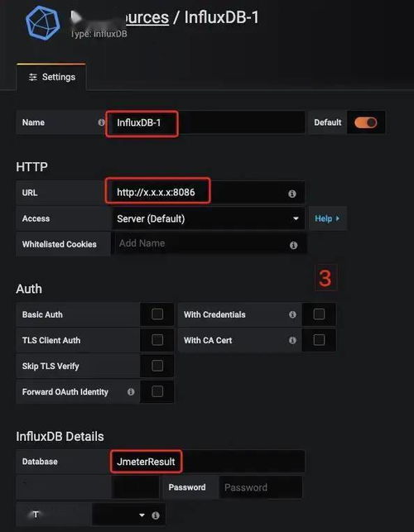414x532 pixels.
Task: Click the URL input field
Action: tap(206, 193)
